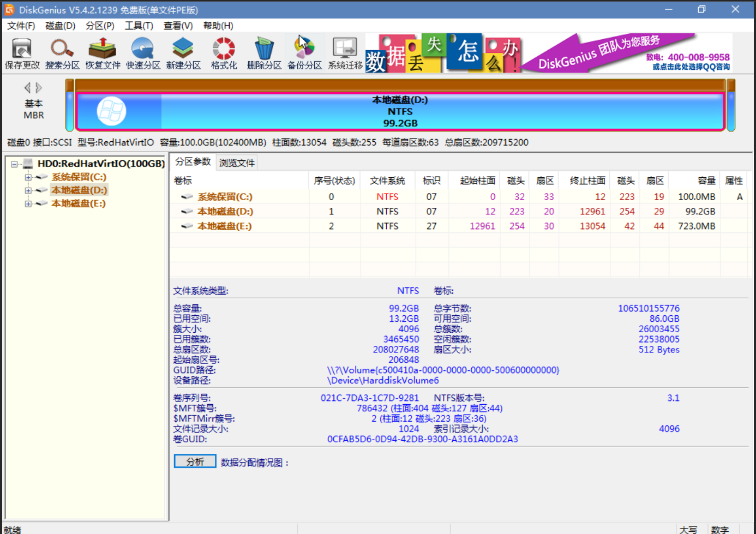Click the HD0 hard disk icon in tree
Screen dimensions: 756x534
(28, 164)
